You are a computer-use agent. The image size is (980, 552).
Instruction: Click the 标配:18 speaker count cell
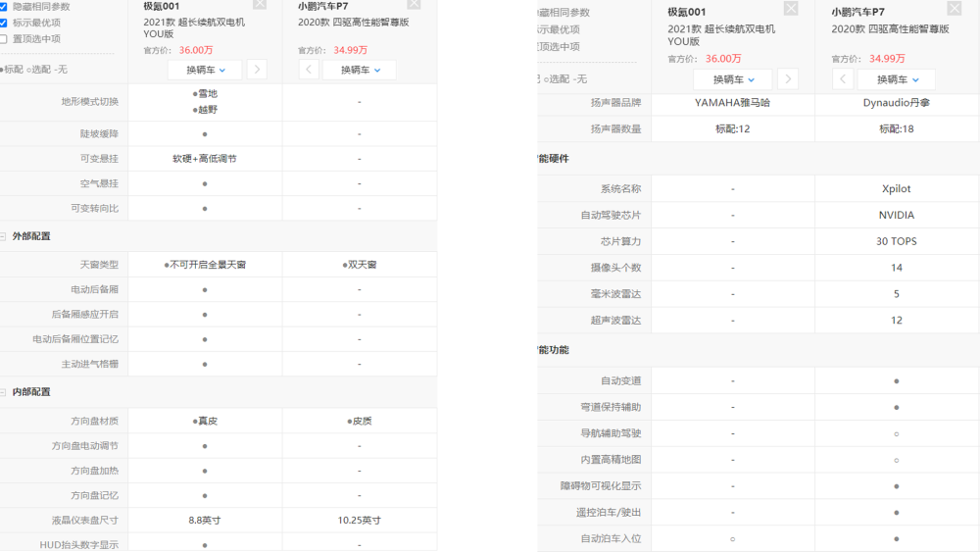897,128
